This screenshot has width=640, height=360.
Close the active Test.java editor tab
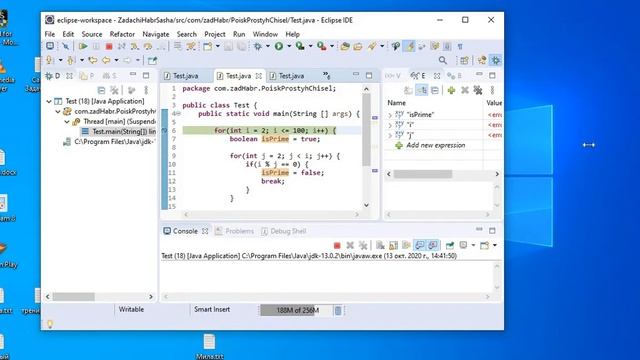(258, 76)
